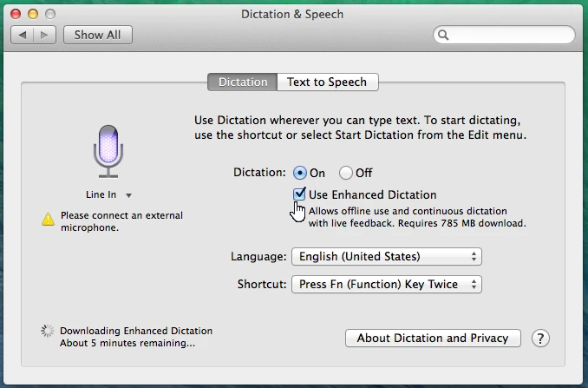Click the download progress spinner
The width and height of the screenshot is (588, 388).
click(48, 331)
